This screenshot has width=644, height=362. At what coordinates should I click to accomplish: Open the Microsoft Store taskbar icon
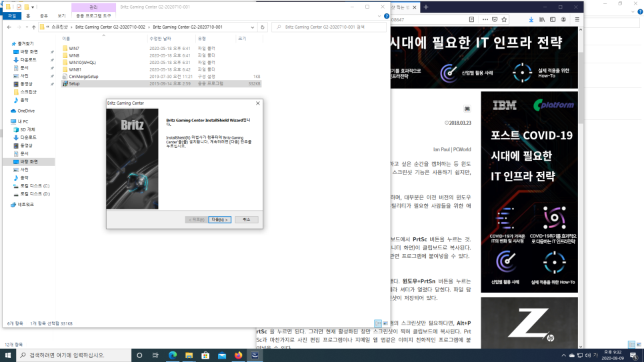(205, 355)
